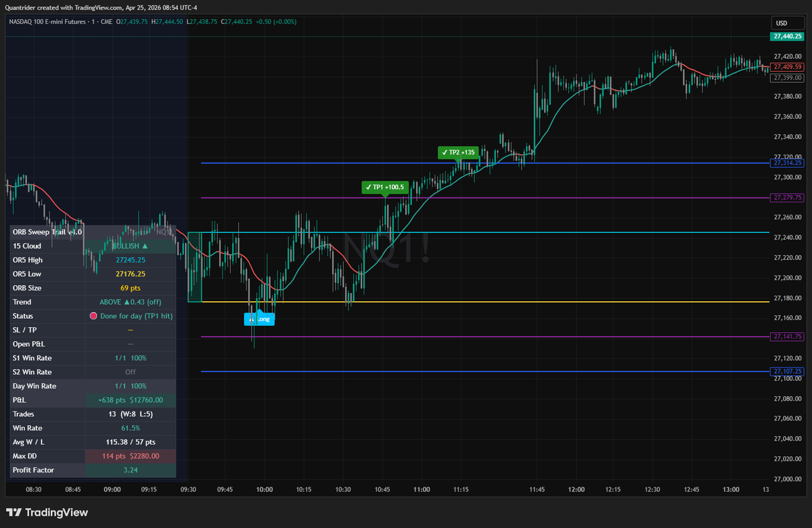Click the price label 27,399.00
Viewport: 812px width, 528px height.
tap(788, 78)
